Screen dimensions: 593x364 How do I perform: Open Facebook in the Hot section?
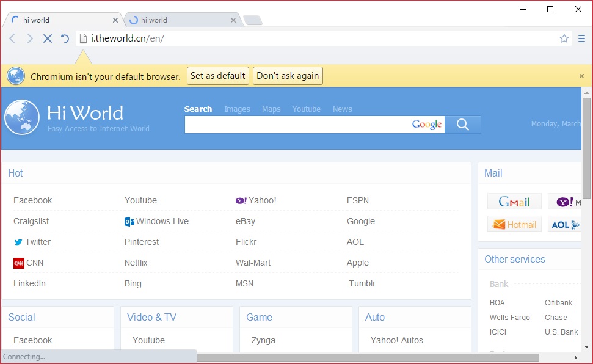(x=33, y=200)
